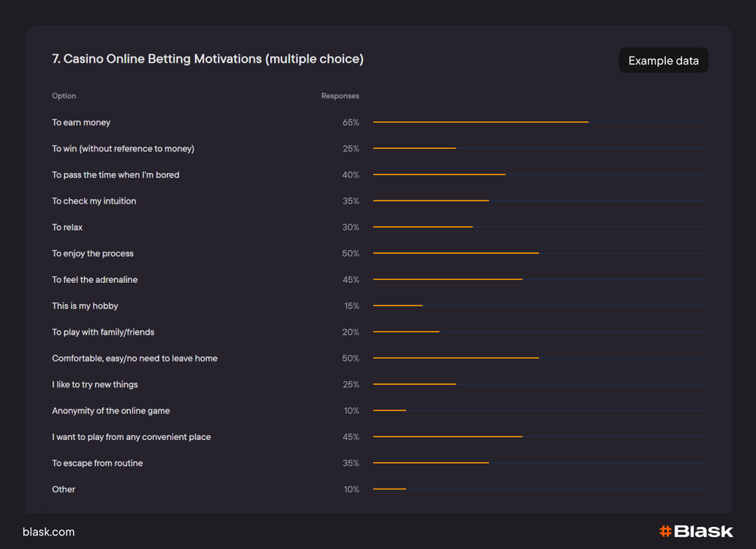Click 'Anonymity of the online game' bar
The image size is (756, 549).
389,411
